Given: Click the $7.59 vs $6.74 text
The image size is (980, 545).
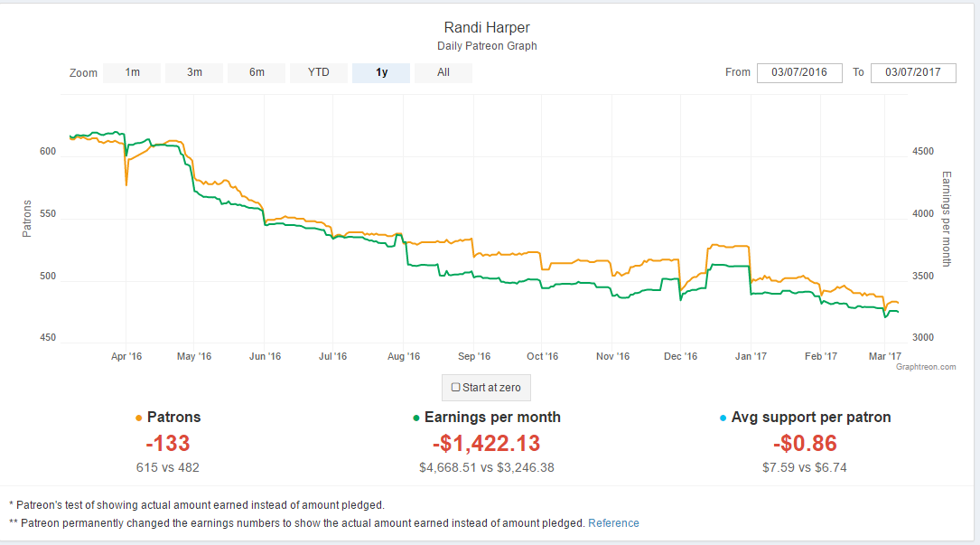Looking at the screenshot, I should [x=805, y=467].
